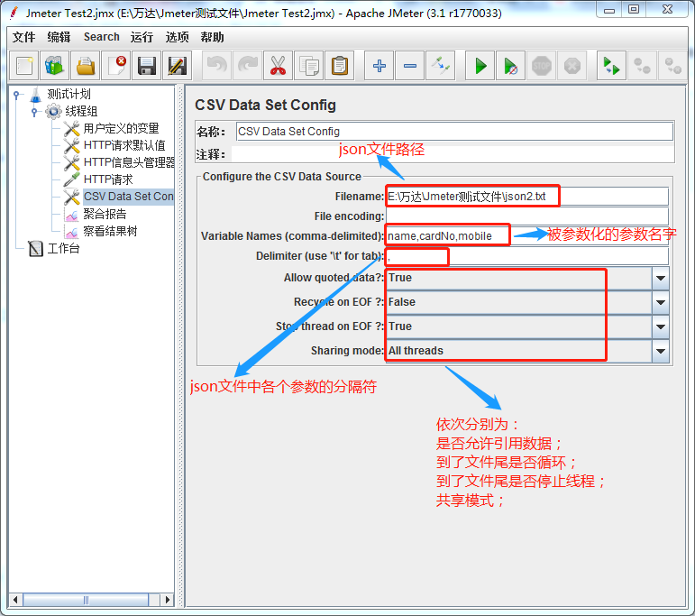Close the JMeter window
This screenshot has height=616, width=695.
[667, 10]
